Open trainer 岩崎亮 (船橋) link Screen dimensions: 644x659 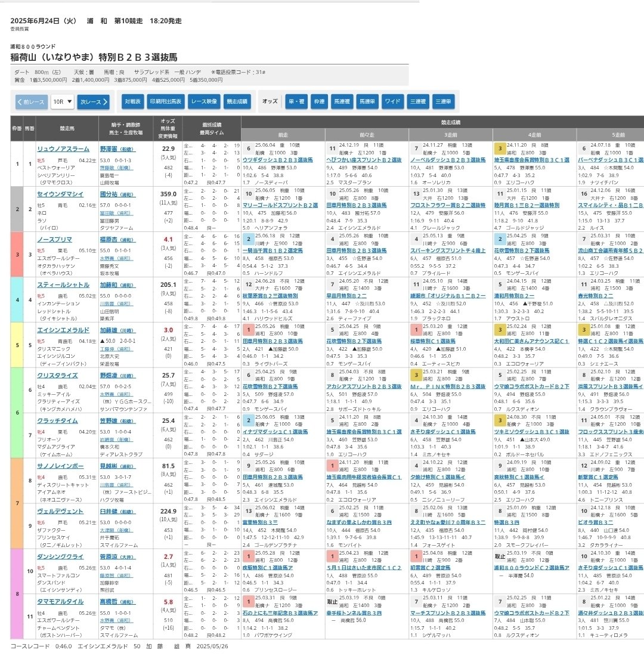pos(116,440)
